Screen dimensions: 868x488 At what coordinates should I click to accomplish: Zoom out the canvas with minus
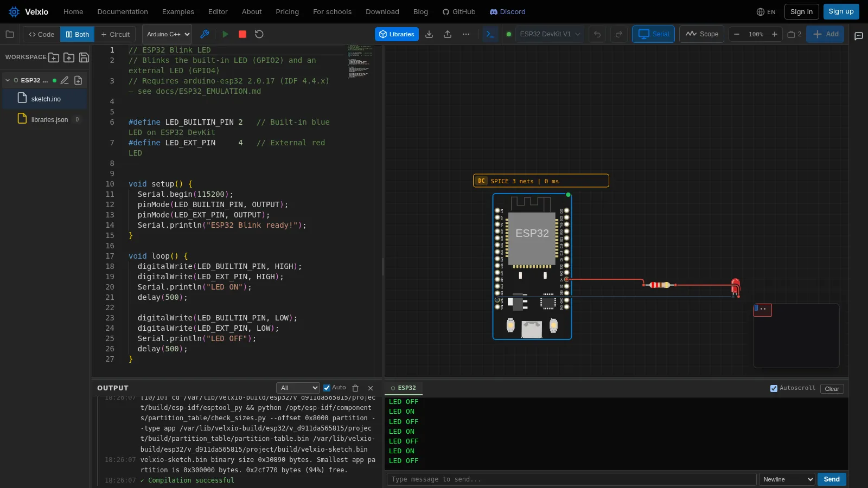pos(737,34)
